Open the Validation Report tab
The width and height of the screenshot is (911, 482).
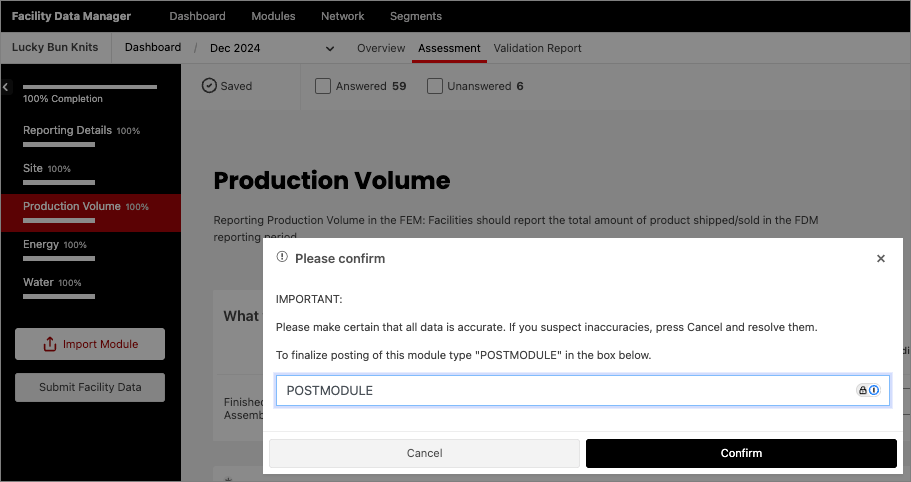point(537,48)
